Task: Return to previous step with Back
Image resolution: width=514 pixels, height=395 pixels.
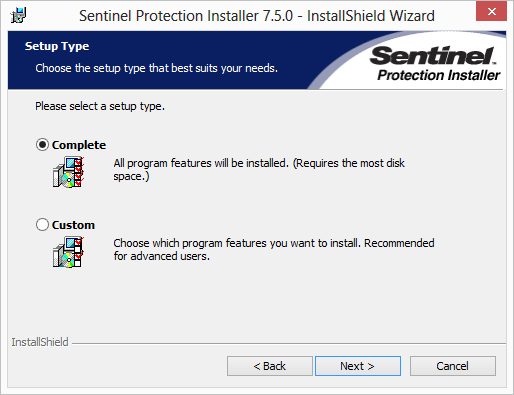Action: pyautogui.click(x=270, y=366)
